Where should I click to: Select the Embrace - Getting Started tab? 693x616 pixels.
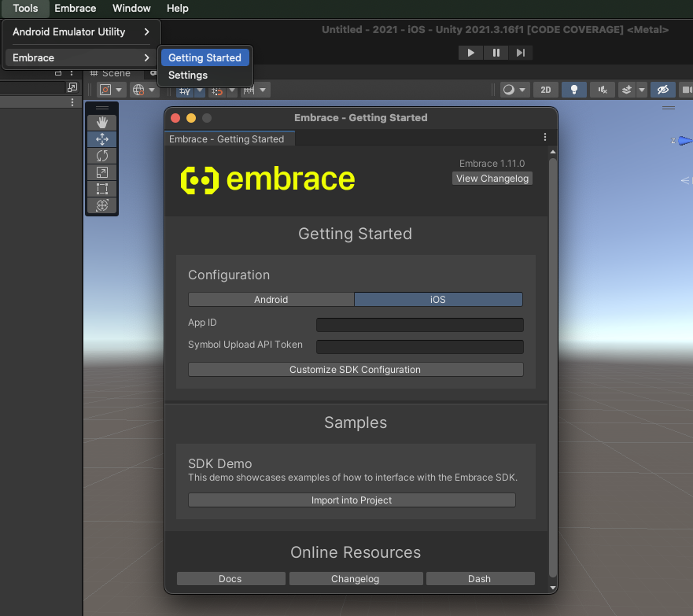[x=230, y=138]
